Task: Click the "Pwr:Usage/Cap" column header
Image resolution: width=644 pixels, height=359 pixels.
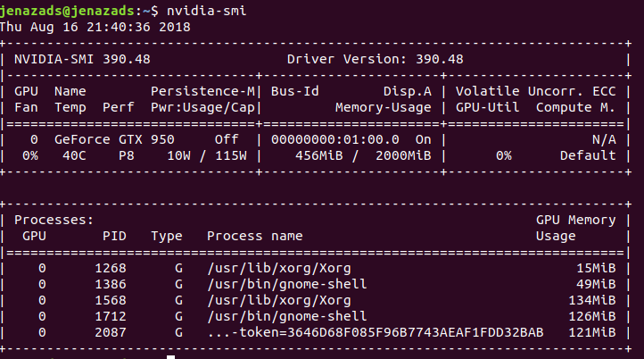Action: coord(202,108)
